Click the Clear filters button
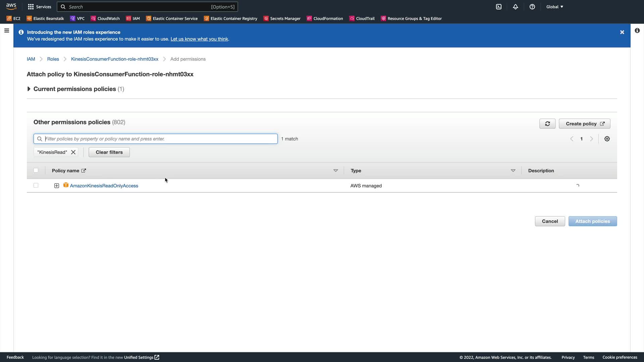The image size is (644, 362). pos(109,152)
